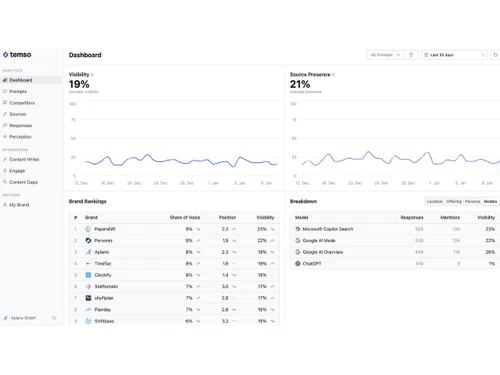
Task: Click the Visibility line chart
Action: pos(174,142)
